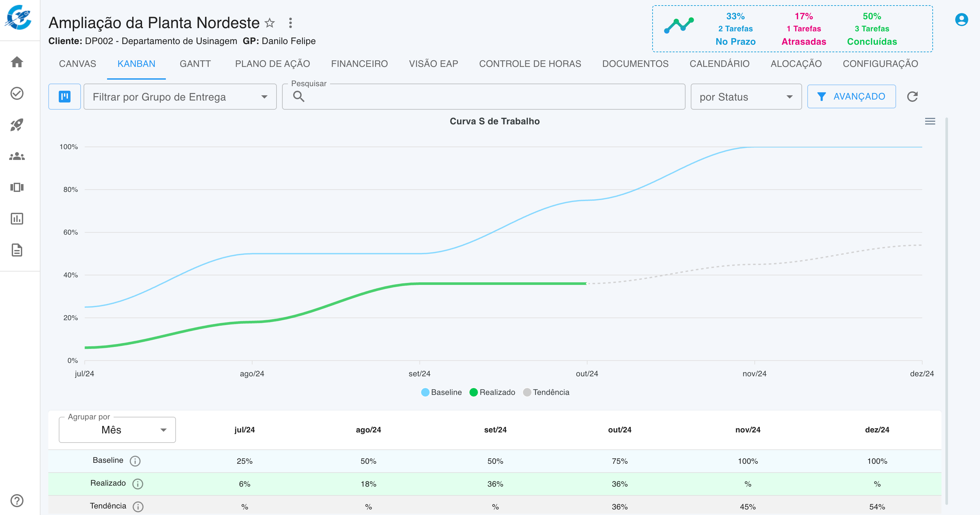Click the rocket projects icon in sidebar
980x515 pixels.
tap(17, 125)
